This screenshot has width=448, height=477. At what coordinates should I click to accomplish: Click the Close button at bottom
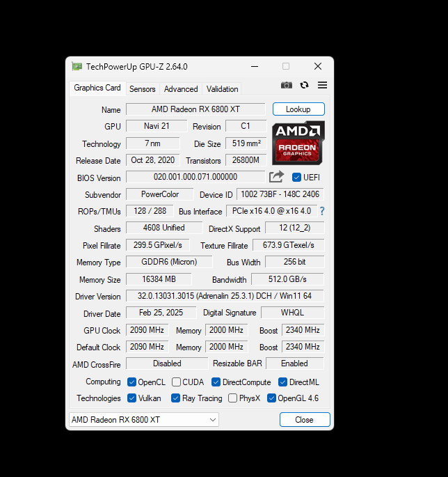coord(305,420)
